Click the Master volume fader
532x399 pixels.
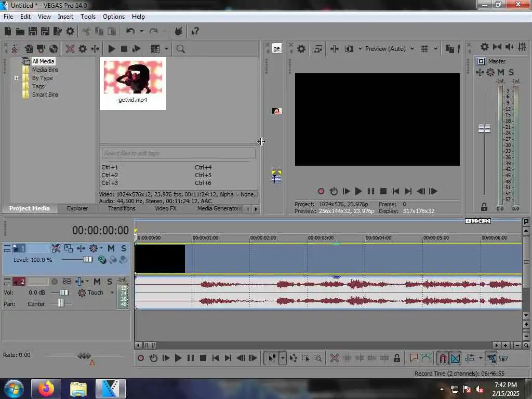click(484, 128)
